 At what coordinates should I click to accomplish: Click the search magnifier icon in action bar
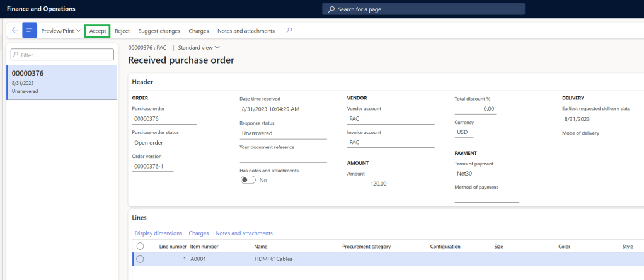[289, 31]
